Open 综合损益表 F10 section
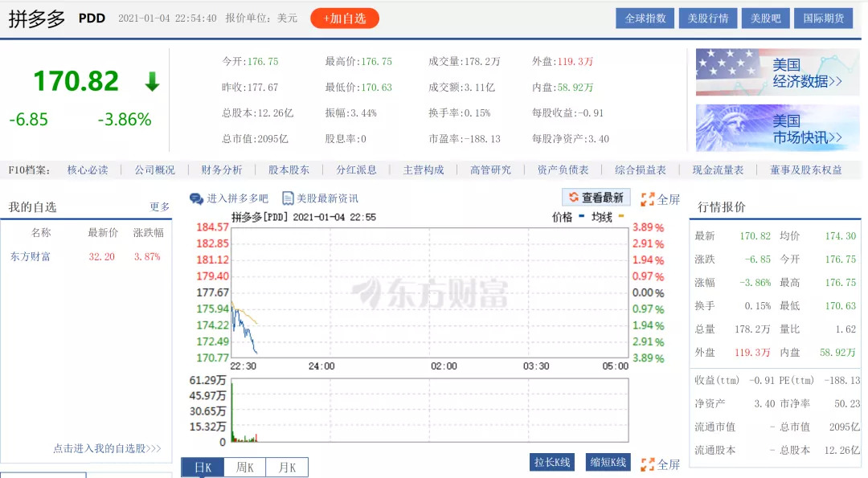 (640, 170)
